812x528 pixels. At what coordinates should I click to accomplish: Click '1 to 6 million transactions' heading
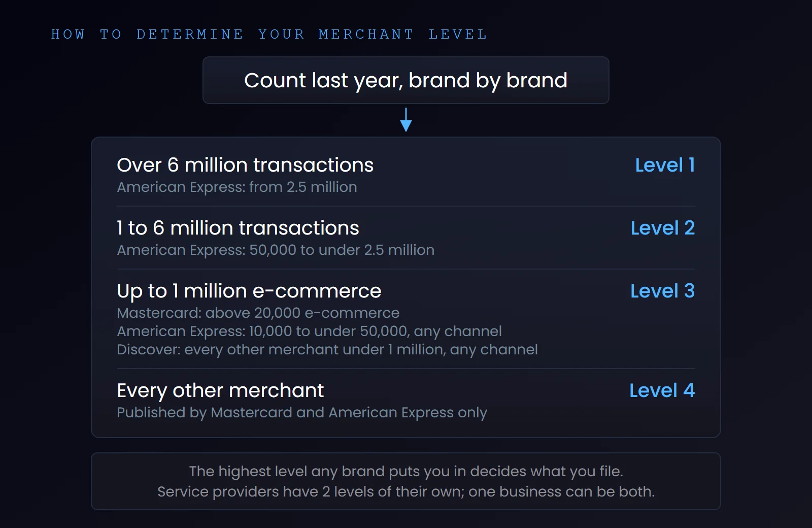pyautogui.click(x=238, y=228)
